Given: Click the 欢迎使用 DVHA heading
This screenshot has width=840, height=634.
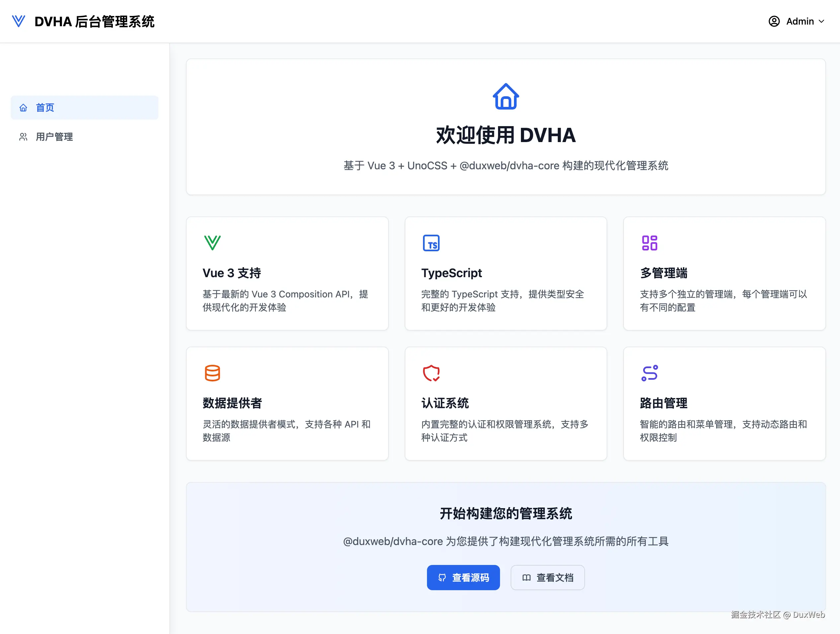Looking at the screenshot, I should 505,135.
